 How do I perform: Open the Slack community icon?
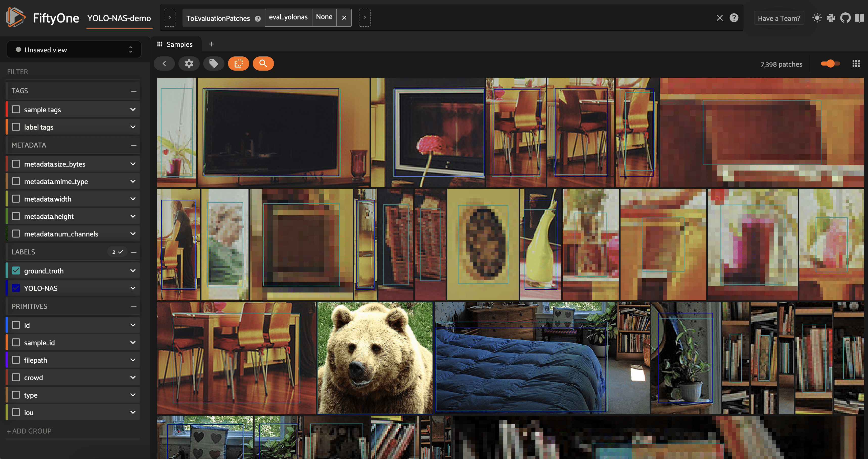pyautogui.click(x=831, y=18)
